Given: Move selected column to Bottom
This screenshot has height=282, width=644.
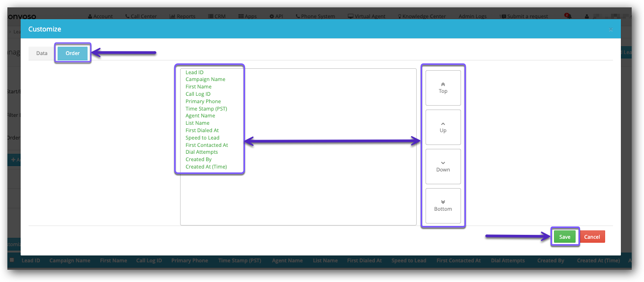Looking at the screenshot, I should [x=443, y=205].
